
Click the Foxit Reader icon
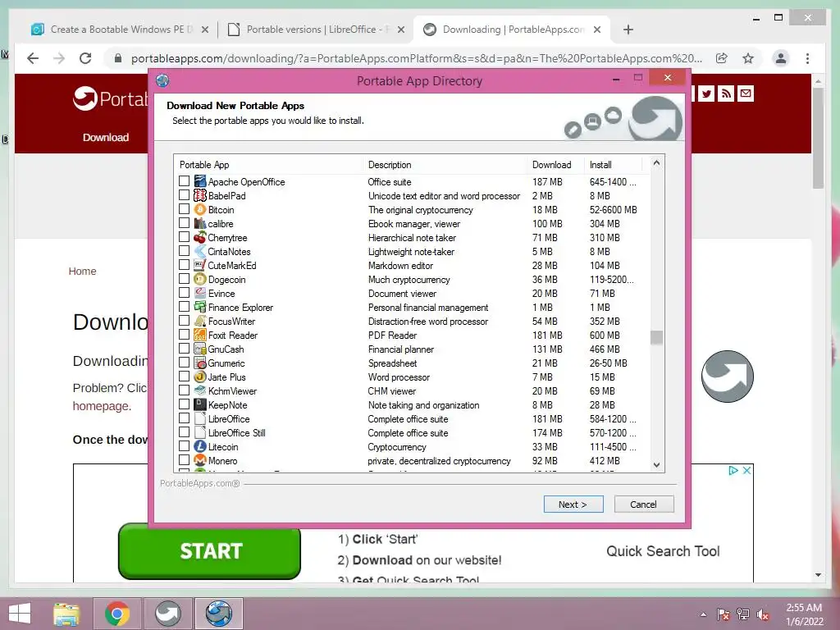click(x=200, y=335)
